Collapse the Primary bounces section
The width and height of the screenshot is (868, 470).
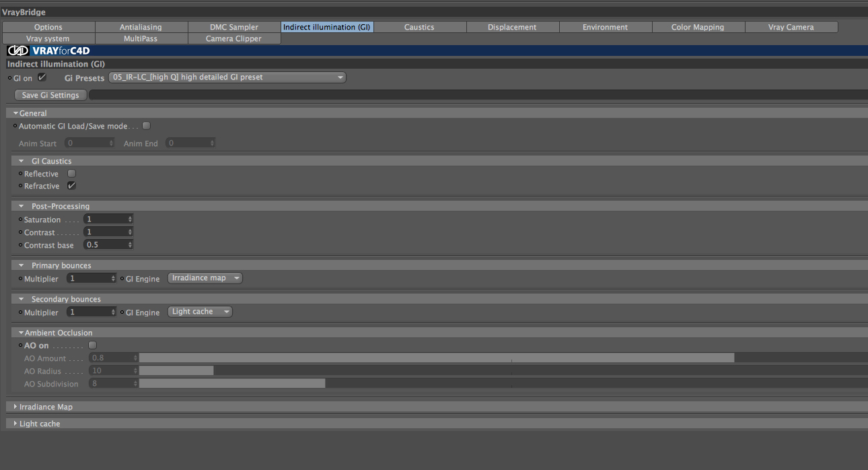click(22, 265)
